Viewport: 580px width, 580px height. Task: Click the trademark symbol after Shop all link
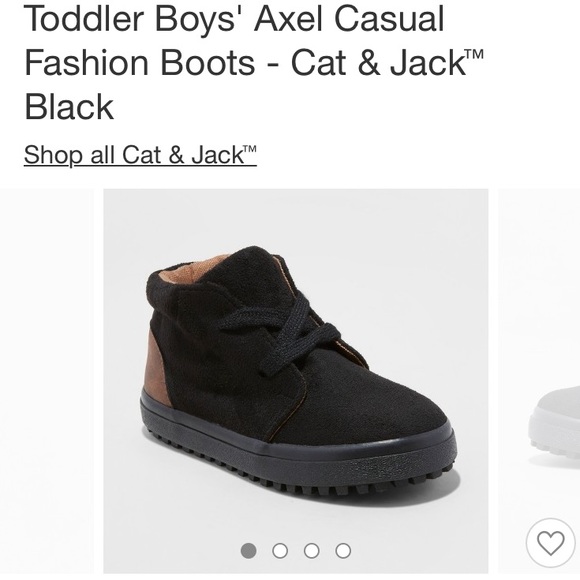point(250,149)
